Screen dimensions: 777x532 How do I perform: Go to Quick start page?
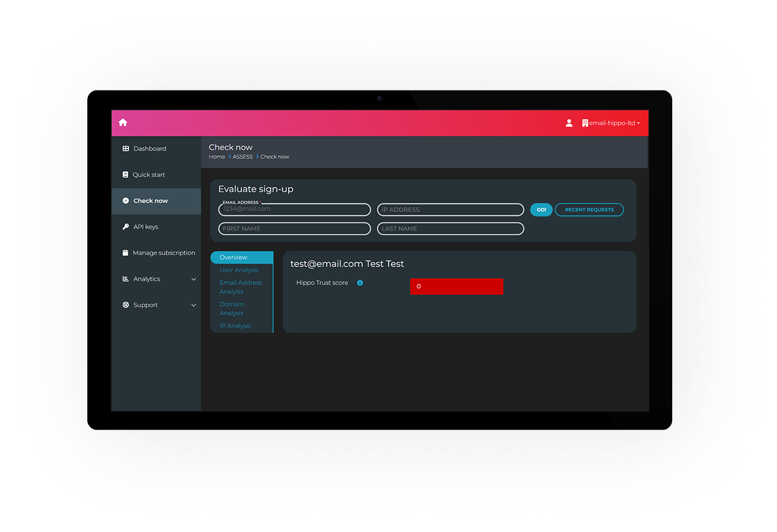[156, 175]
